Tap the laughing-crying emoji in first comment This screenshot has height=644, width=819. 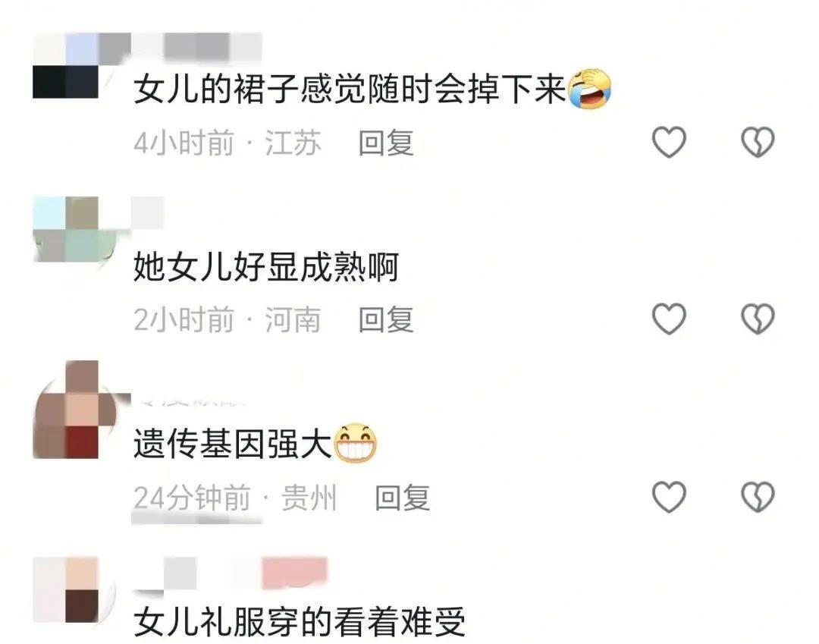[x=590, y=89]
